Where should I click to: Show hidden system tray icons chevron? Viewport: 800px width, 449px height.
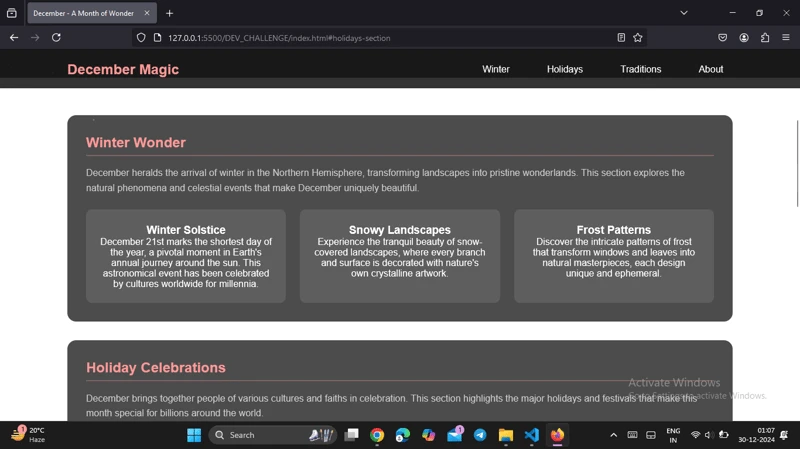pos(613,435)
